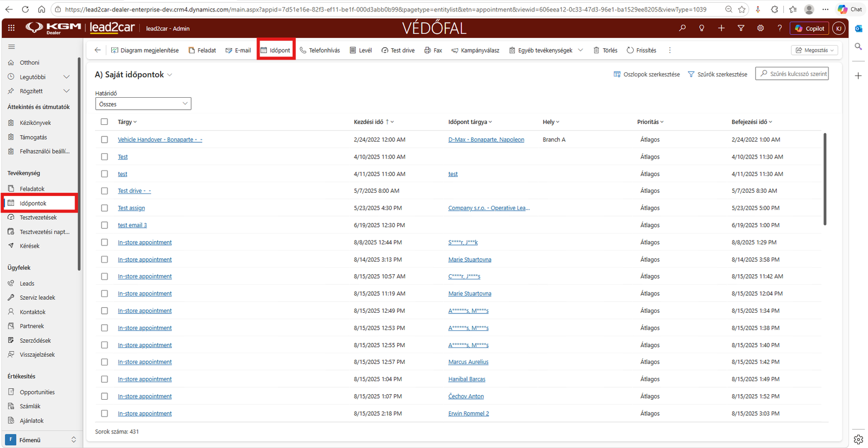Toggle the hamburger sidebar menu icon
The height and width of the screenshot is (448, 868).
11,47
